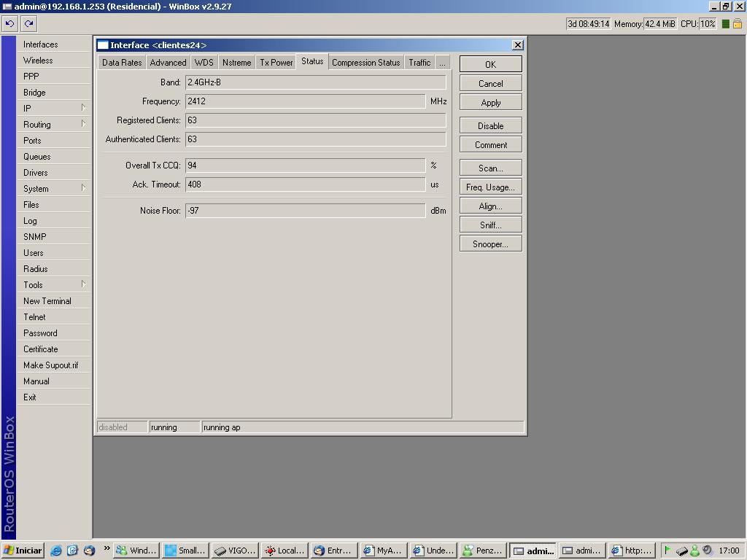Switch to the Data Rates tab

coord(122,63)
